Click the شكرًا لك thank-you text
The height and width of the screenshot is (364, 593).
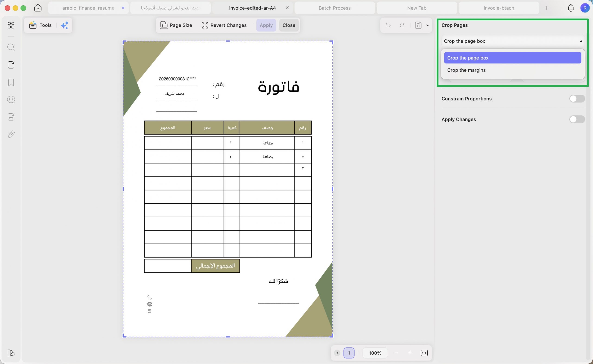click(278, 281)
